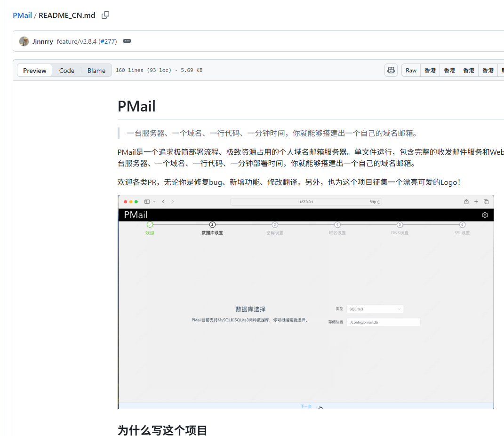Image resolution: width=504 pixels, height=436 pixels.
Task: Click the sidebar toggle icon in screenshot
Action: [147, 202]
